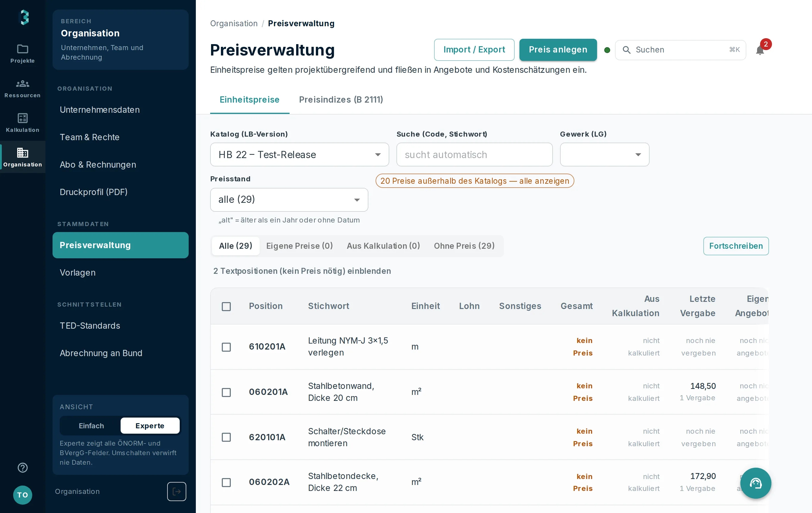Select Aus Kalkulation (0) filter
This screenshot has width=812, height=513.
coord(383,246)
